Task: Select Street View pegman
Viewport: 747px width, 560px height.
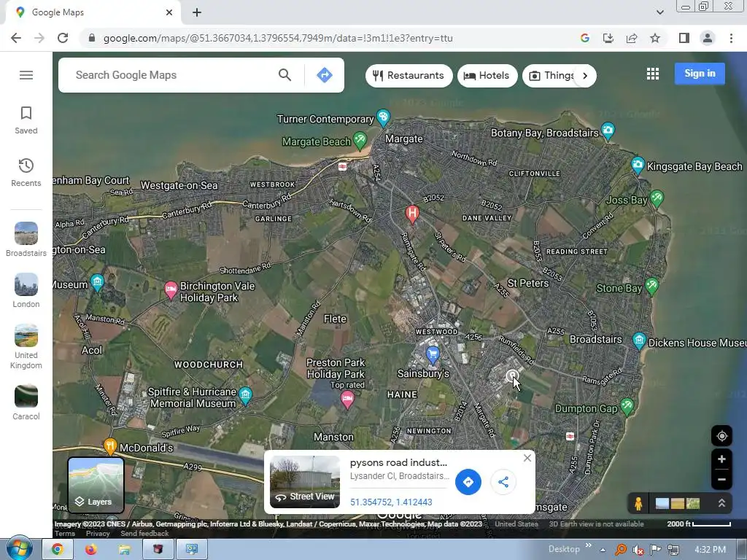Action: tap(638, 503)
